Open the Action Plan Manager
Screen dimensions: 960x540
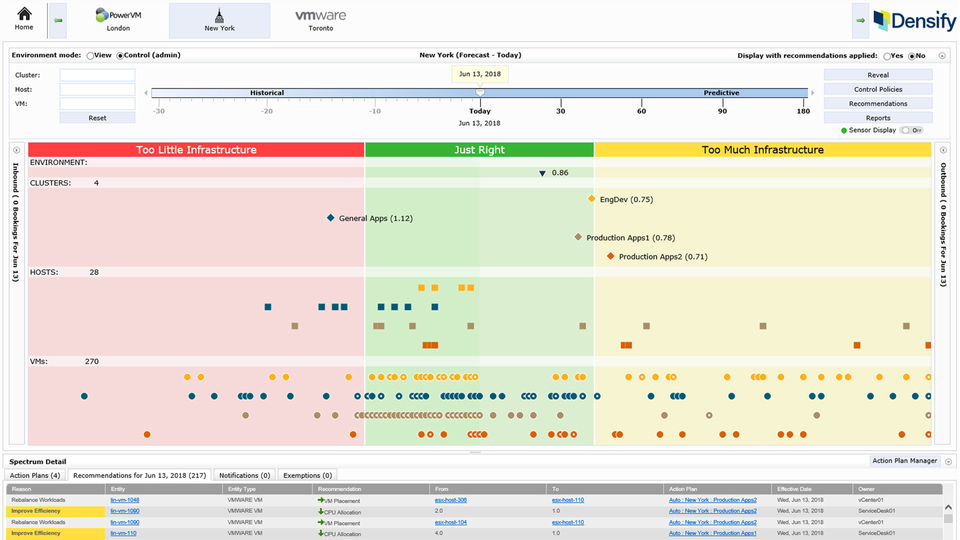click(x=904, y=461)
